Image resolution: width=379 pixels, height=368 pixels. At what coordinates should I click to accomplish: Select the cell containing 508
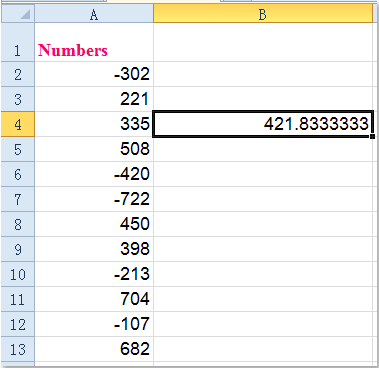coord(94,149)
